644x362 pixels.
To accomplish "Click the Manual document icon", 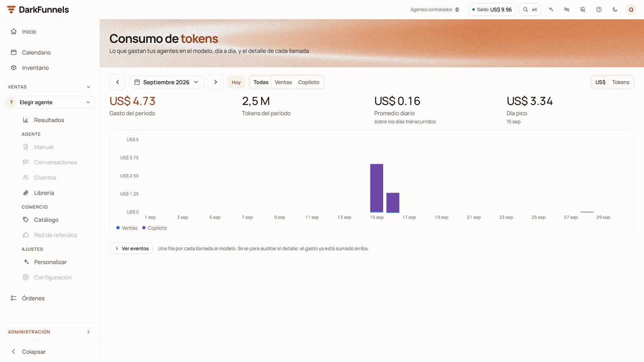I will pyautogui.click(x=26, y=147).
